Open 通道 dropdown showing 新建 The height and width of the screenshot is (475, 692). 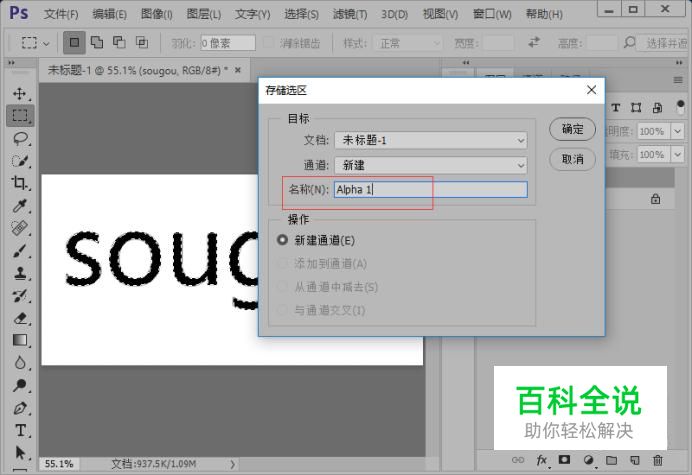[431, 165]
